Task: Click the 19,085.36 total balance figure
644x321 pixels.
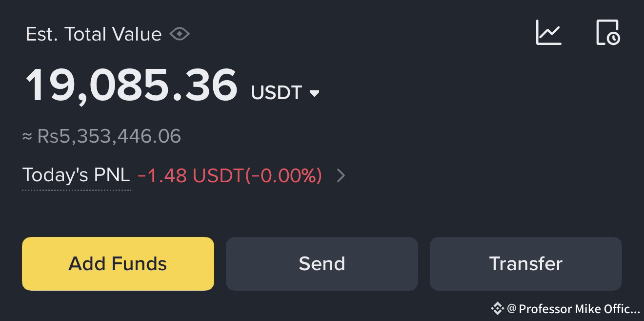Action: point(132,86)
